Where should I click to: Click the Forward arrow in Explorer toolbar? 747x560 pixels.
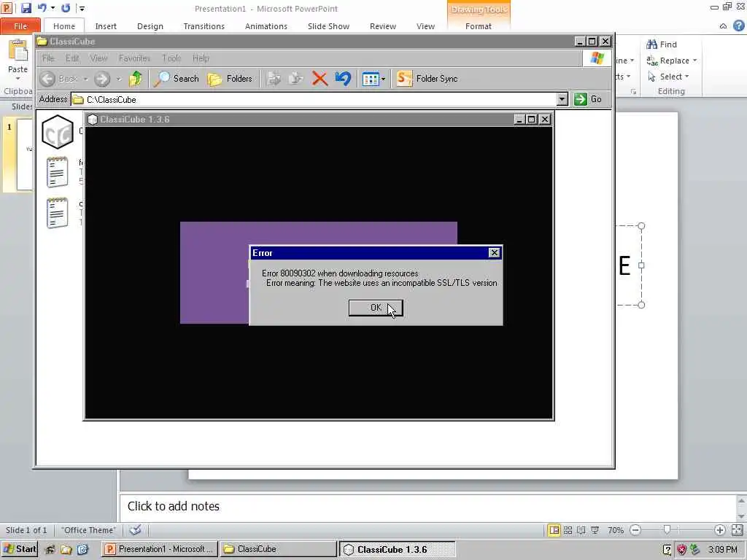coord(102,79)
